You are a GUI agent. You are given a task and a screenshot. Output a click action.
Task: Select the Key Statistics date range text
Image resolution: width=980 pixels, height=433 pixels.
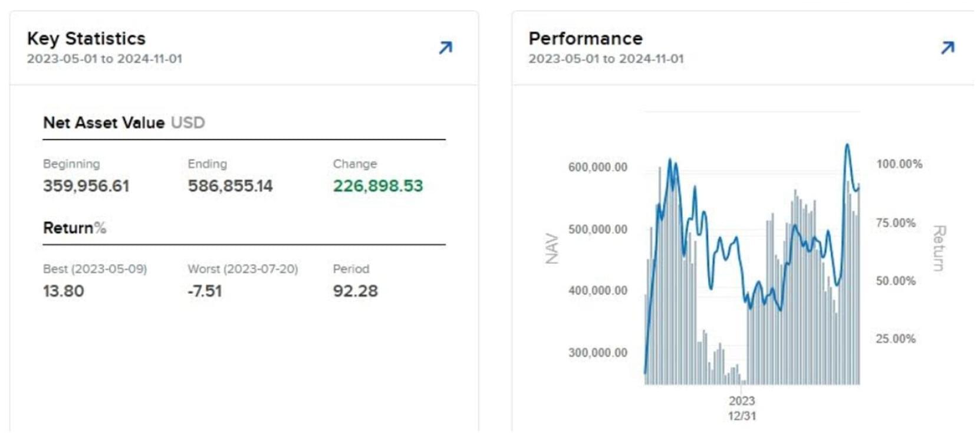pyautogui.click(x=104, y=59)
